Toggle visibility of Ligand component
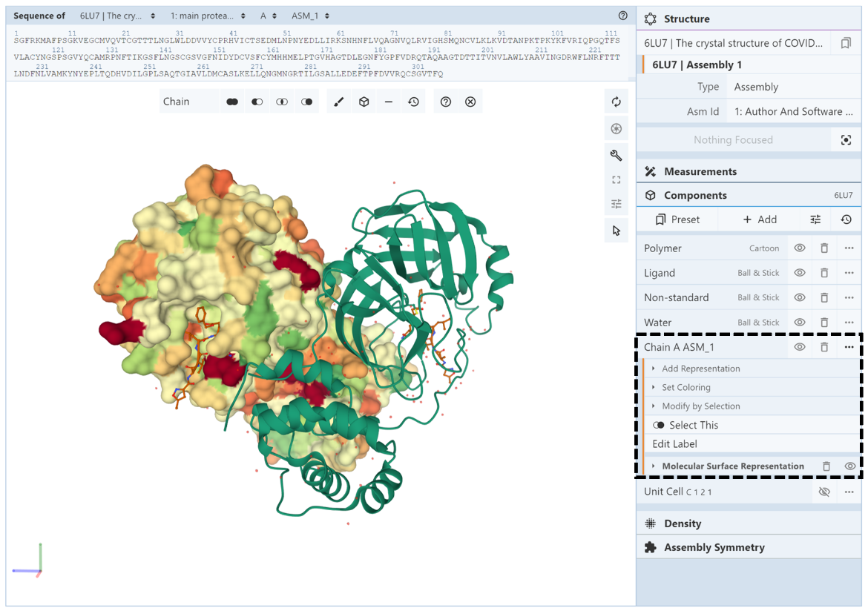Image resolution: width=868 pixels, height=611 pixels. (800, 273)
